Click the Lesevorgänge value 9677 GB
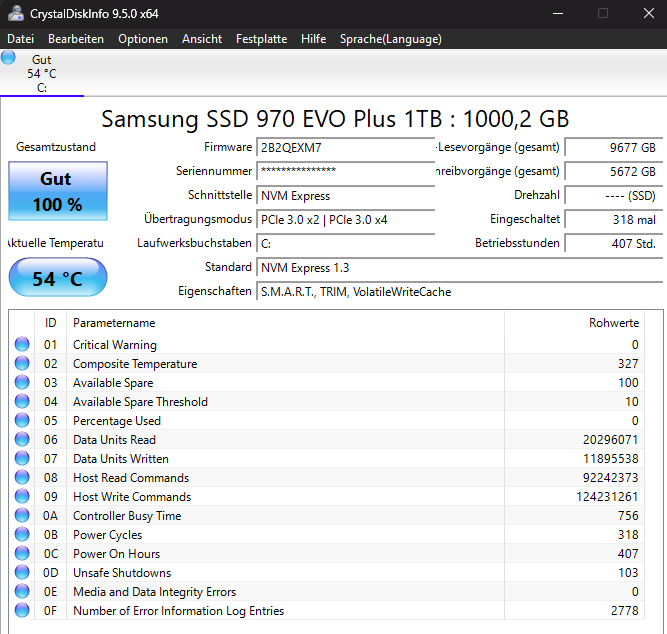667x634 pixels. (613, 148)
